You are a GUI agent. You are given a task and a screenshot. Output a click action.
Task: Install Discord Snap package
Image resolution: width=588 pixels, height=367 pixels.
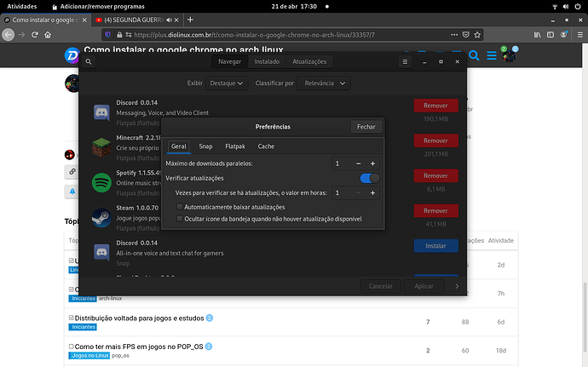click(x=435, y=246)
